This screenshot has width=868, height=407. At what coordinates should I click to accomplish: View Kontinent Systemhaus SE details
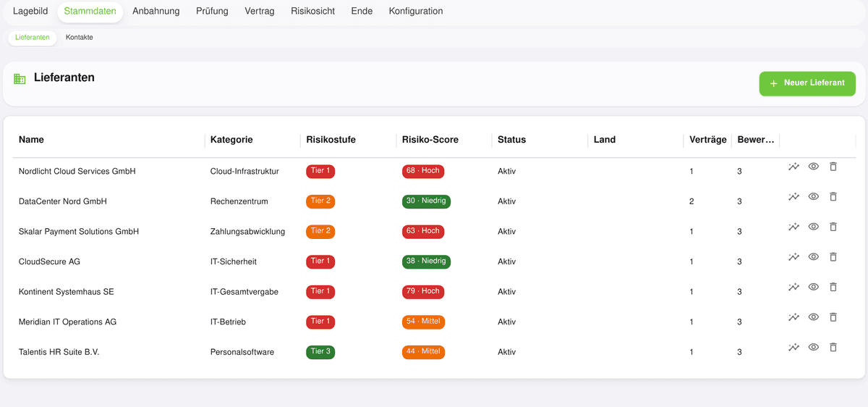click(x=813, y=287)
